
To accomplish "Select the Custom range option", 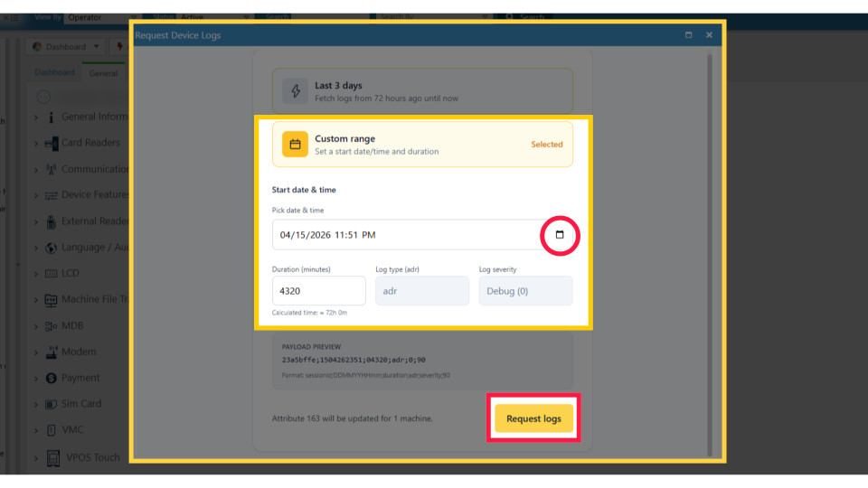I will point(422,145).
